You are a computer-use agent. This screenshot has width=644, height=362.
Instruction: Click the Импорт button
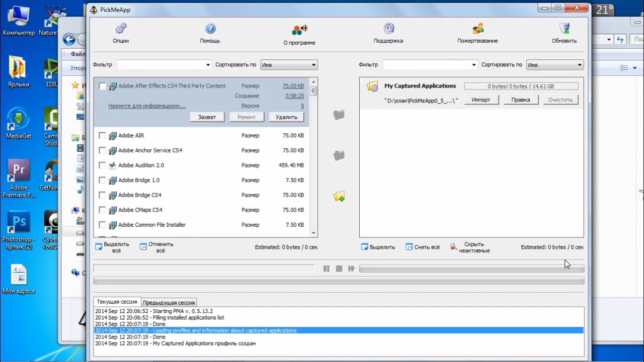481,100
